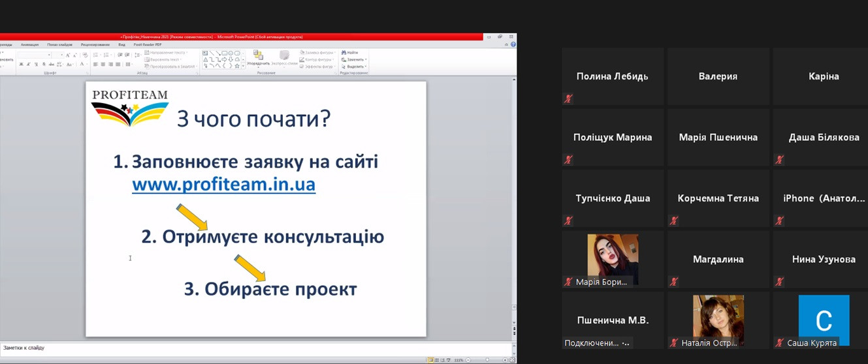Align text to the left
This screenshot has width=868, height=364.
[95, 64]
